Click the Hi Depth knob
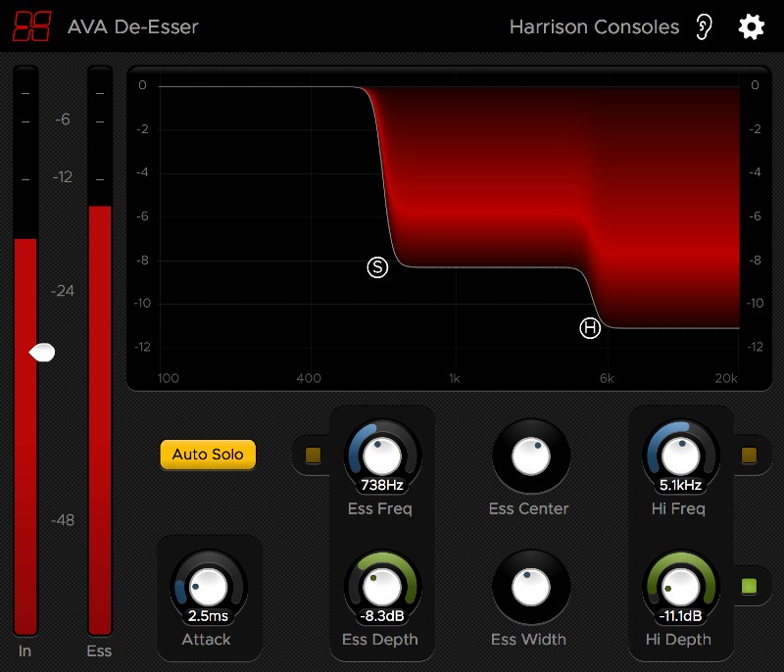The image size is (784, 672). pyautogui.click(x=680, y=585)
